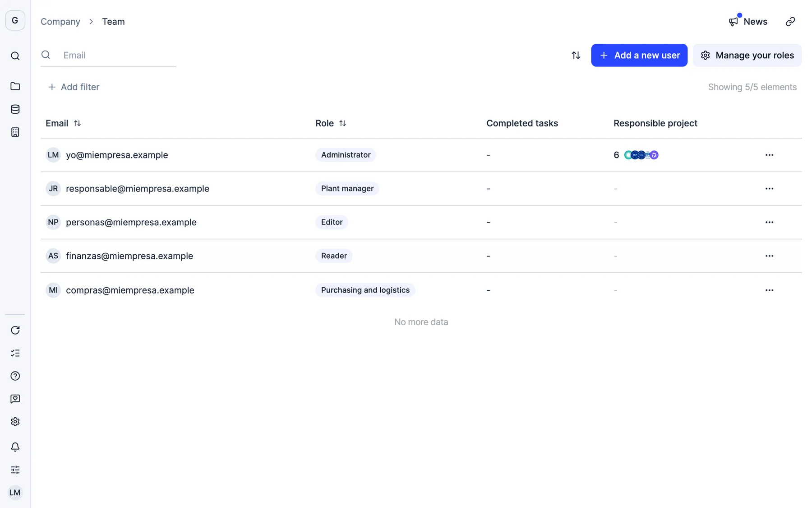Screen dimensions: 812x508
Task: Click the responsible project avatars for yo@miempresa.example
Action: pyautogui.click(x=641, y=155)
